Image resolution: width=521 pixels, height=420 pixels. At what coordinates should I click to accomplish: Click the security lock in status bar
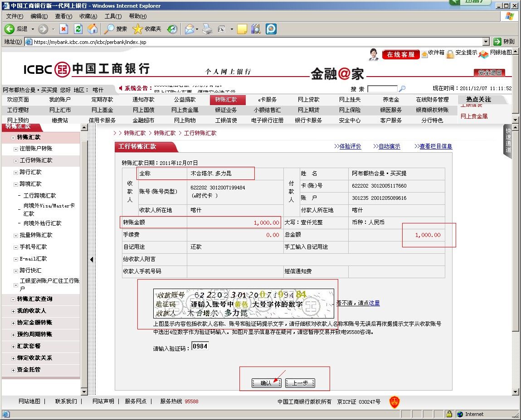click(449, 414)
